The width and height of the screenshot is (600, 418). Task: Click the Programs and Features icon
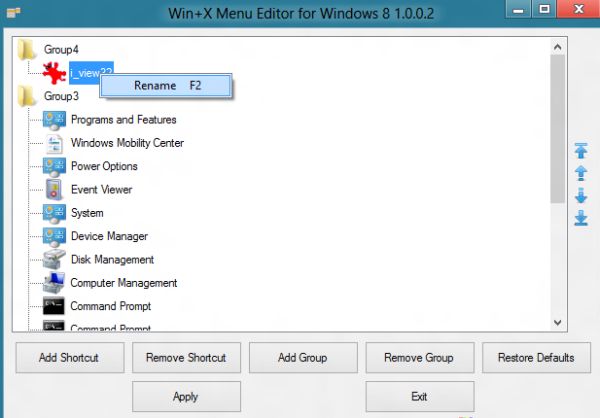pos(54,120)
